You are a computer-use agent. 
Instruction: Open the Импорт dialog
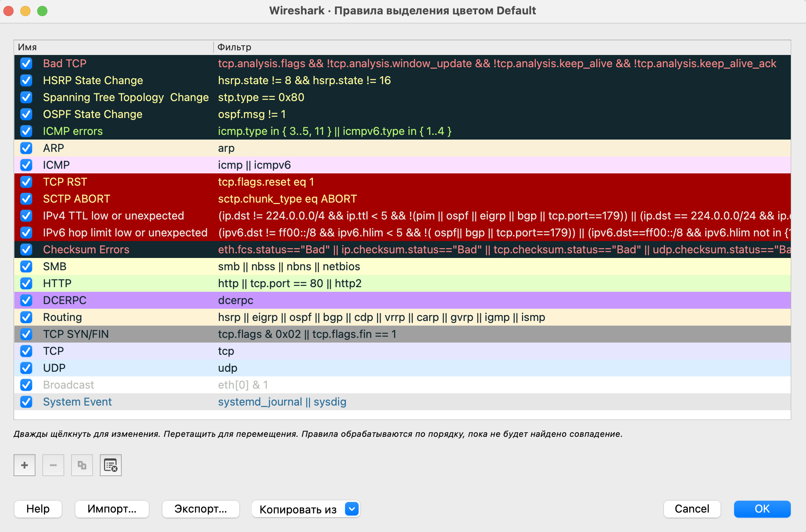[x=112, y=509]
